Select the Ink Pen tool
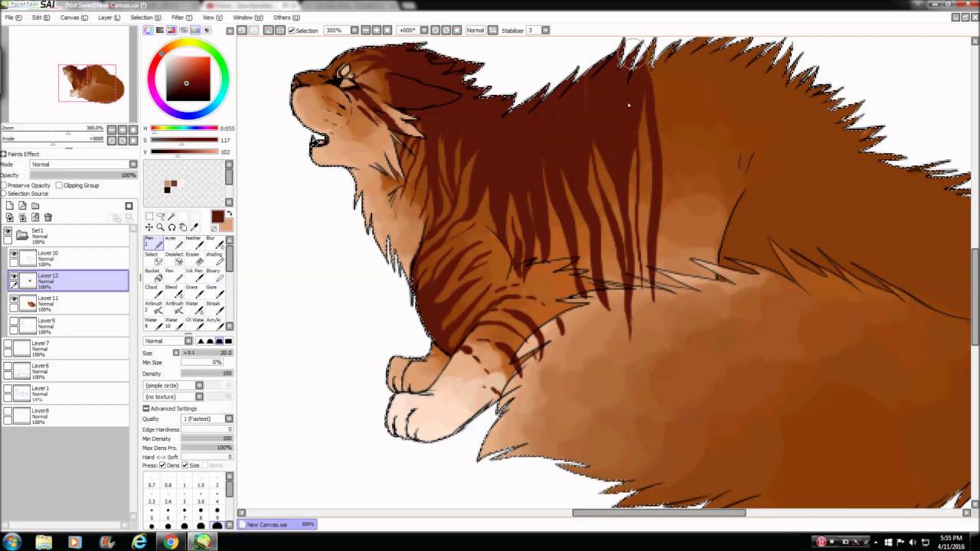The width and height of the screenshot is (980, 551). pyautogui.click(x=196, y=275)
